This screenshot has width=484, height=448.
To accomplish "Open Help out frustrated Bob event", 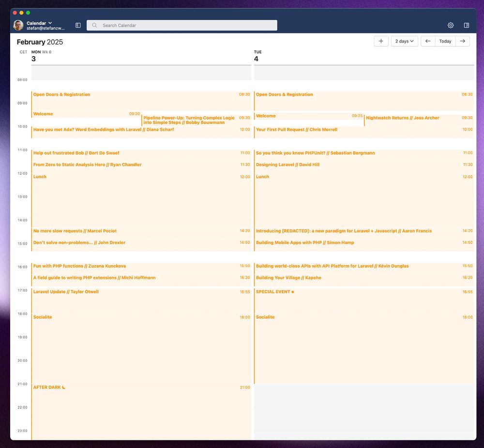I will pyautogui.click(x=141, y=155).
